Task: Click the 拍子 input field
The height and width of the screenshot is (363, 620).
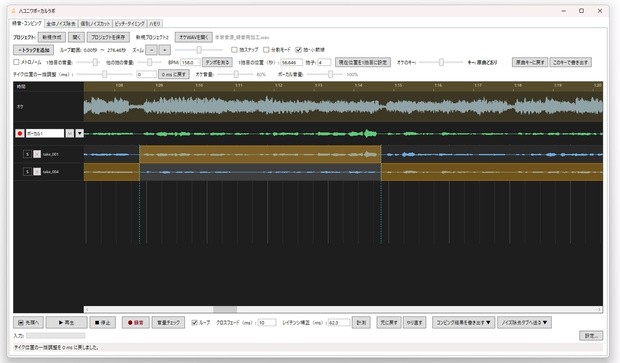Action: pos(324,62)
